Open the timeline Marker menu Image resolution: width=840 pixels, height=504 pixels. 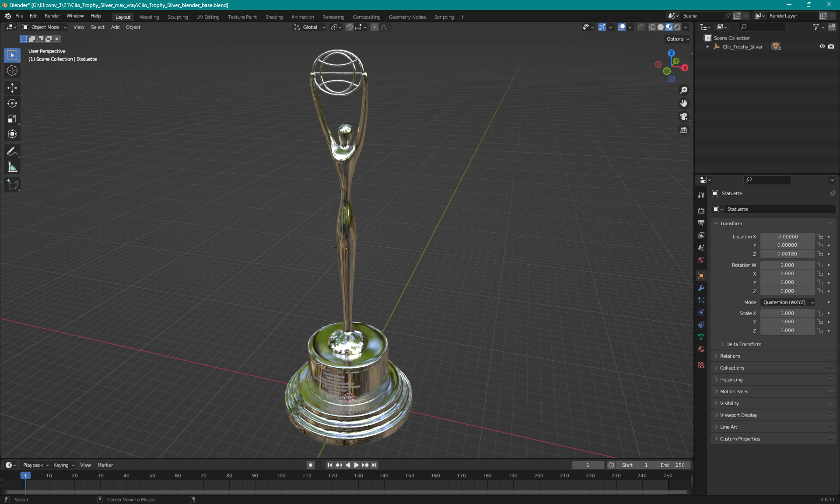(105, 465)
